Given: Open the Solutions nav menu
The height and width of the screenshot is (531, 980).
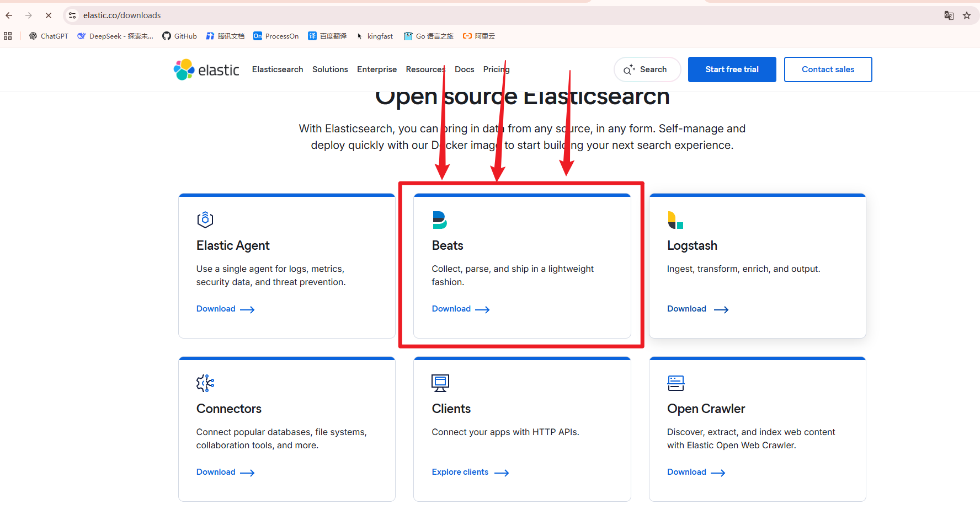Looking at the screenshot, I should (x=330, y=69).
